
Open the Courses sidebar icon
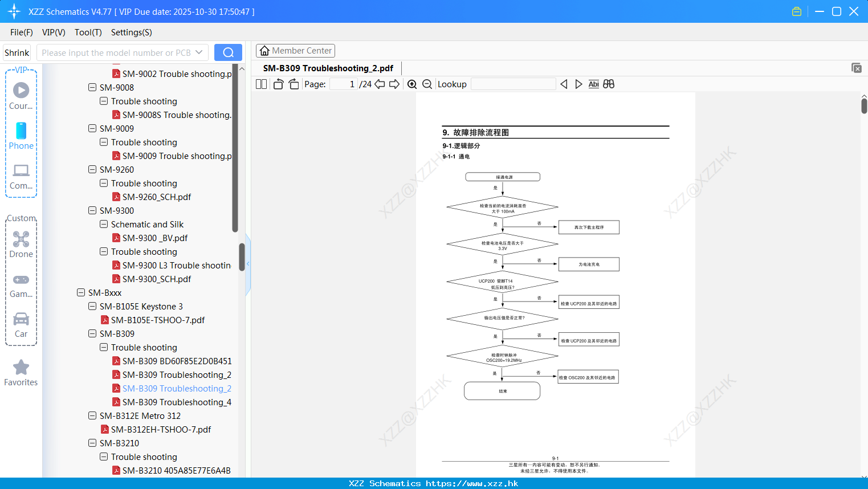click(21, 96)
